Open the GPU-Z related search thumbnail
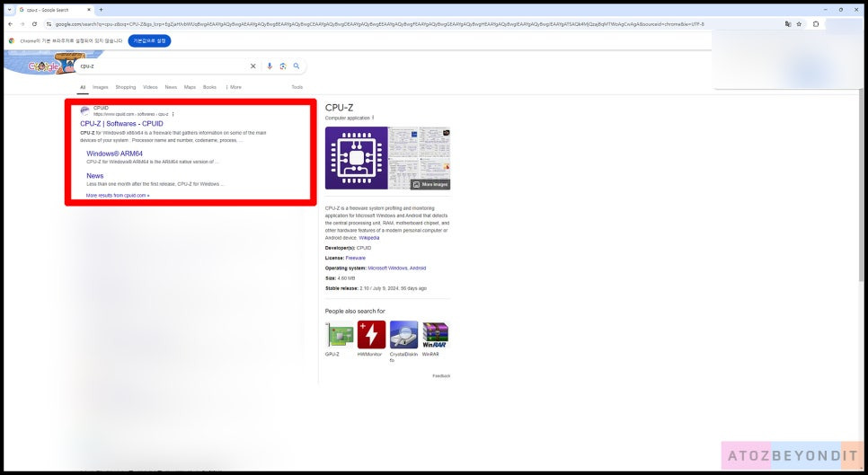This screenshot has width=868, height=475. [340, 335]
